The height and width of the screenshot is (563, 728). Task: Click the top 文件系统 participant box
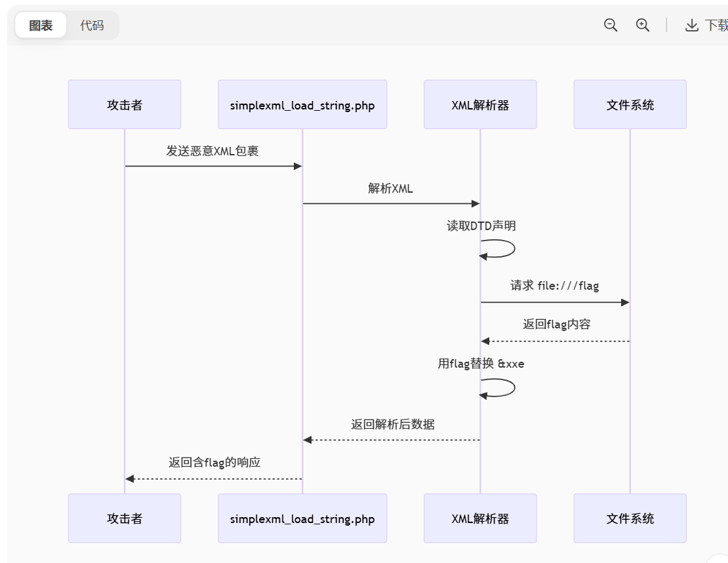(x=630, y=105)
